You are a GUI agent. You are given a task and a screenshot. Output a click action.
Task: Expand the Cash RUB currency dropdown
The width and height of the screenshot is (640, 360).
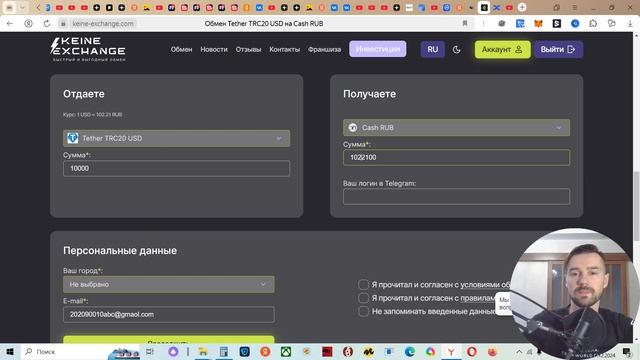456,128
